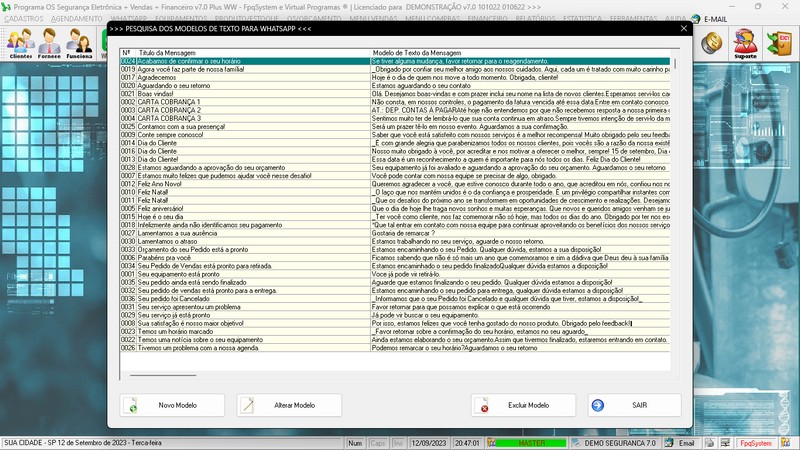Open the AGENDAMENTO menu
The image size is (800, 450).
pyautogui.click(x=77, y=19)
